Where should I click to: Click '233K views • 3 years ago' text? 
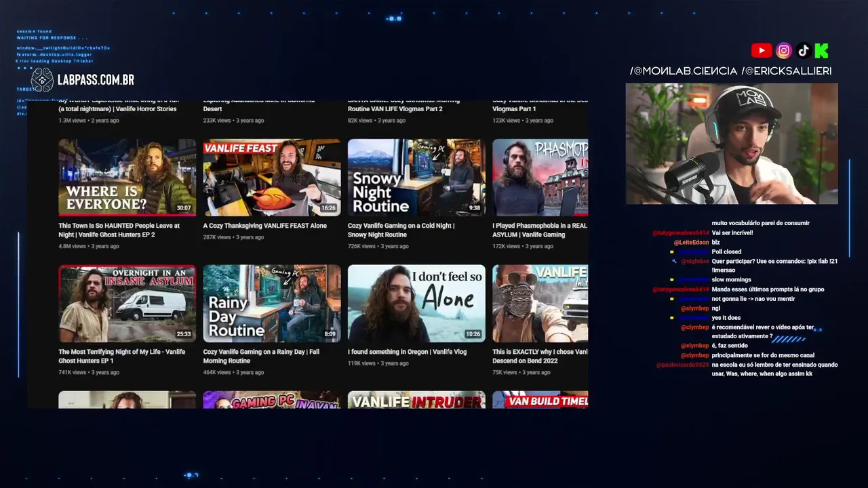(233, 121)
